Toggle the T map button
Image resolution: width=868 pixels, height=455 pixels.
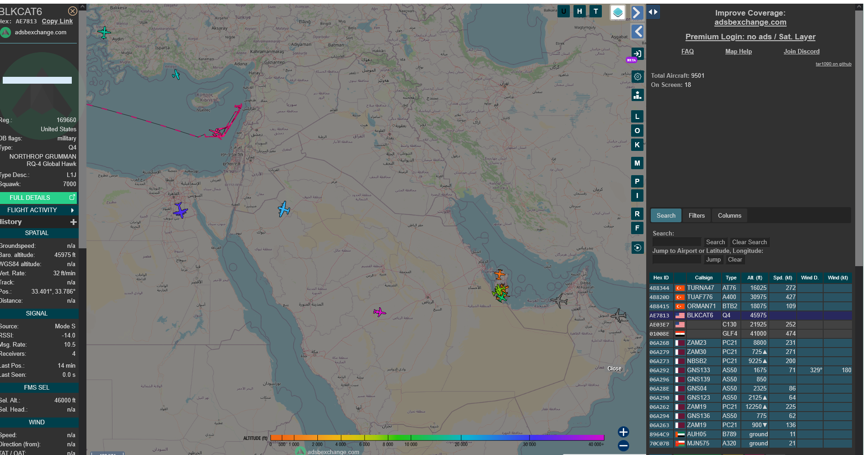595,11
